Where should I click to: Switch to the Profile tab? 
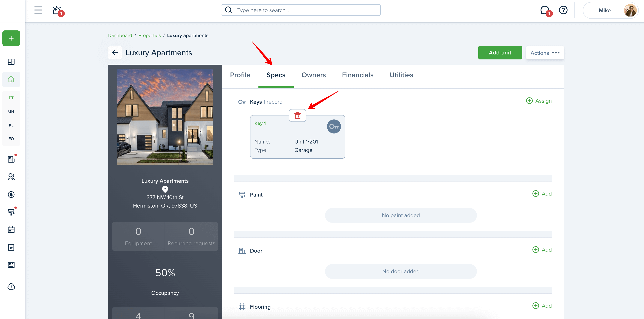(240, 75)
